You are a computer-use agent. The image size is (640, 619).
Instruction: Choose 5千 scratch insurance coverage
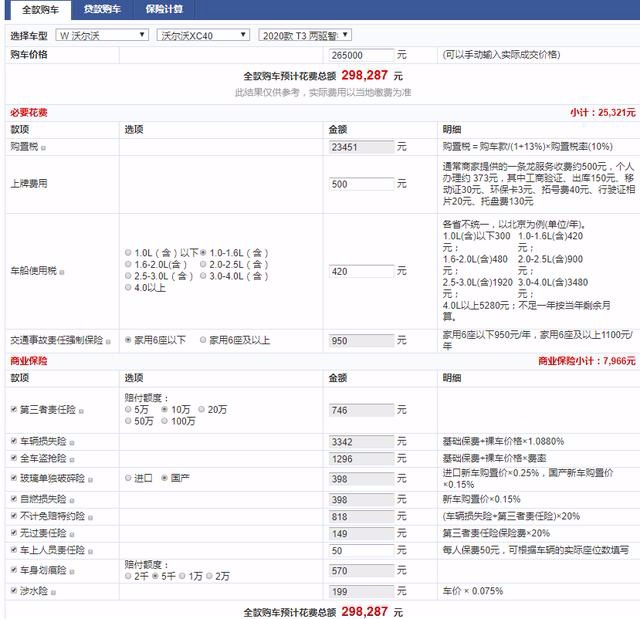click(x=155, y=576)
